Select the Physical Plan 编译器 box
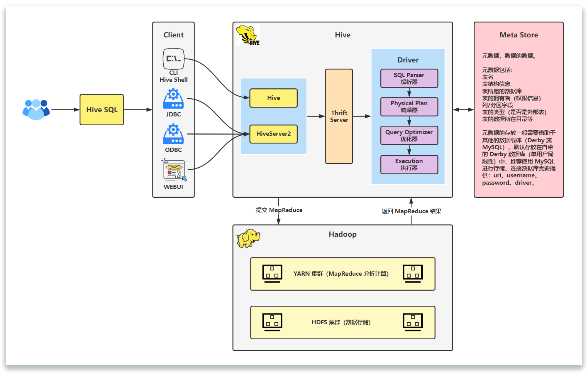The image size is (588, 374). [x=409, y=107]
